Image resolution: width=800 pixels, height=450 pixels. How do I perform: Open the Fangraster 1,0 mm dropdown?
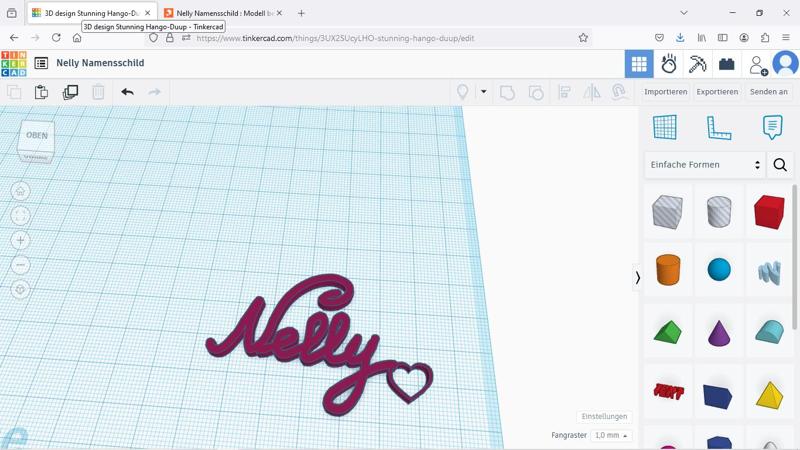point(611,435)
